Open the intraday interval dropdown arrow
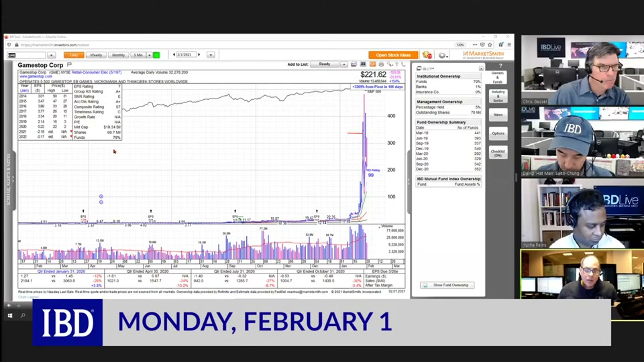Screen dimensions: 644x362 150,55
